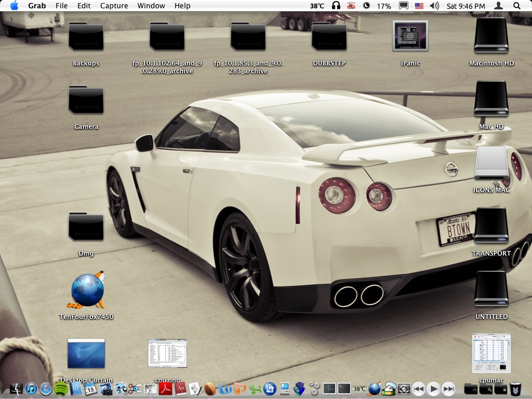Open the File menu
Viewport: 532px width, 399px height.
(61, 6)
